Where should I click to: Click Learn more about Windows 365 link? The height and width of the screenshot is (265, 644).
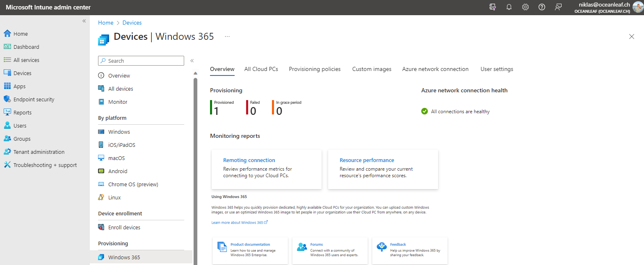[240, 222]
